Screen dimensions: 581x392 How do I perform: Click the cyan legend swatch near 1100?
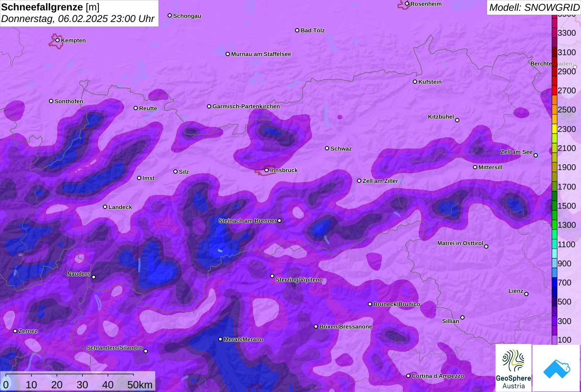(x=554, y=244)
